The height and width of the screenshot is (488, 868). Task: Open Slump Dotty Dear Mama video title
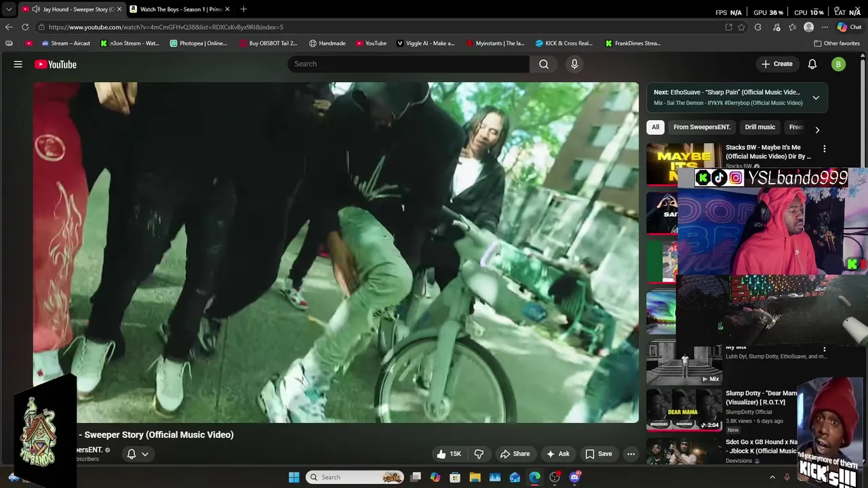[x=762, y=398]
